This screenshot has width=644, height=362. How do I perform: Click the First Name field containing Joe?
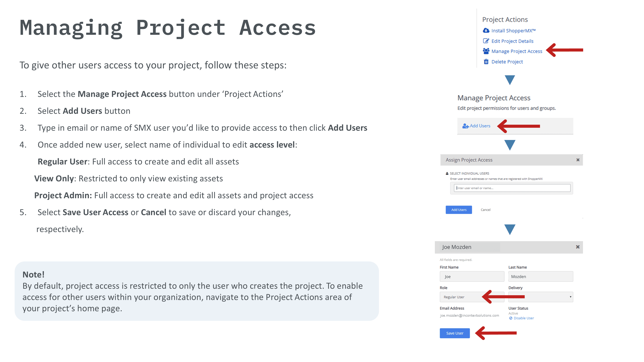[472, 277]
